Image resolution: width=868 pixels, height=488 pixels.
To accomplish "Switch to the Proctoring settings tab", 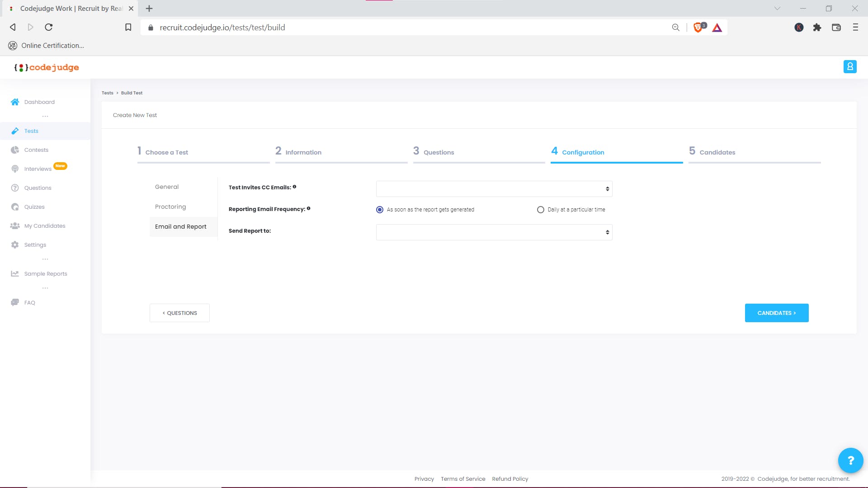I will click(170, 207).
